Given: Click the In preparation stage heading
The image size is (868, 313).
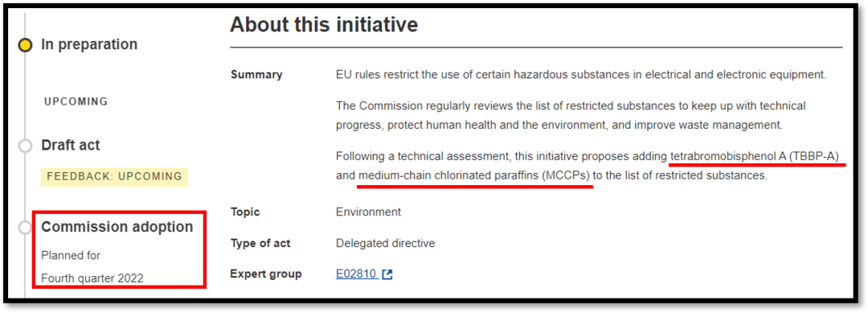Looking at the screenshot, I should [89, 44].
